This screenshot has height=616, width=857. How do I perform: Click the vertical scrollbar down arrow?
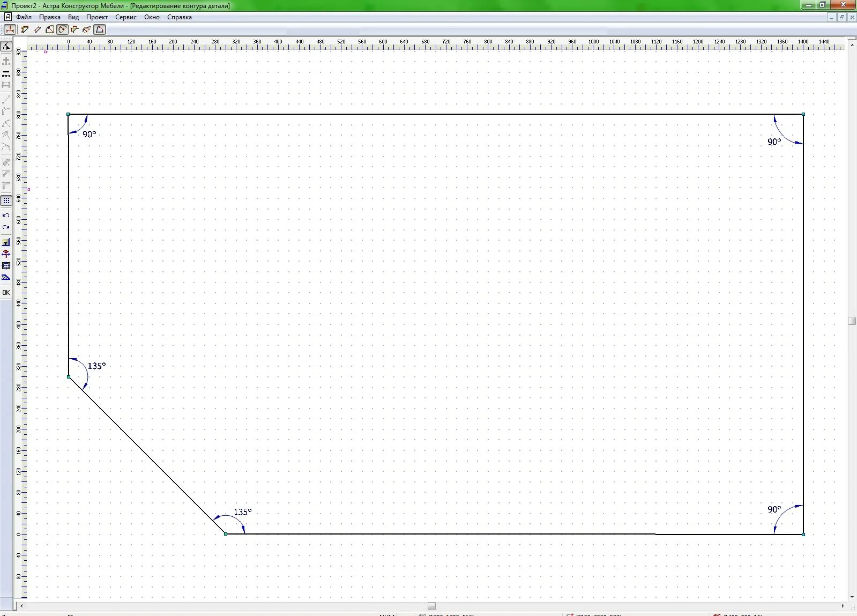[852, 597]
